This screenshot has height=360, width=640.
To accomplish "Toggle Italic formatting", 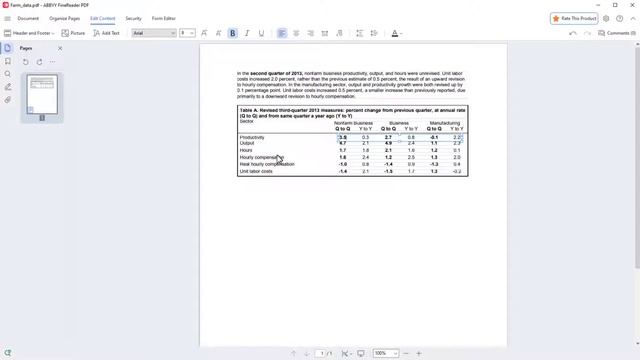I will [x=247, y=33].
